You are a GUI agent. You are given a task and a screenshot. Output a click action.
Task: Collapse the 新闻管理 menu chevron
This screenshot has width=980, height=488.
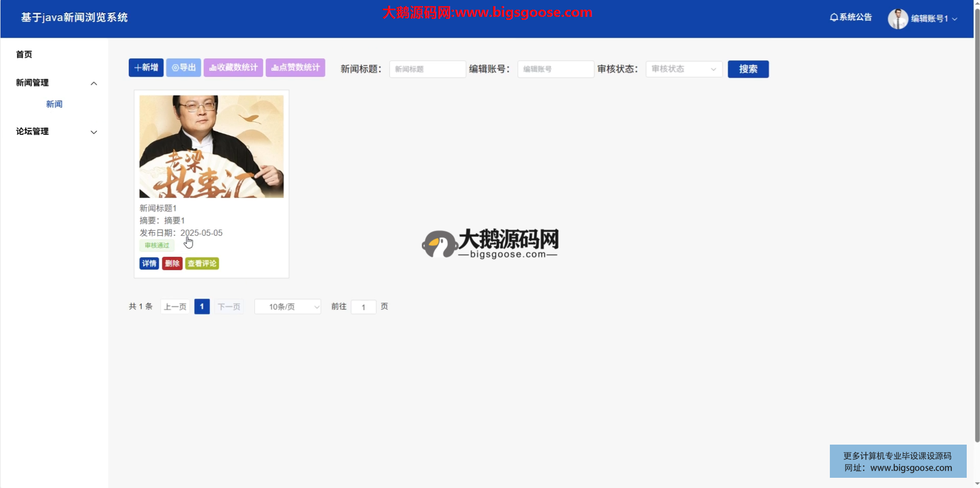94,83
